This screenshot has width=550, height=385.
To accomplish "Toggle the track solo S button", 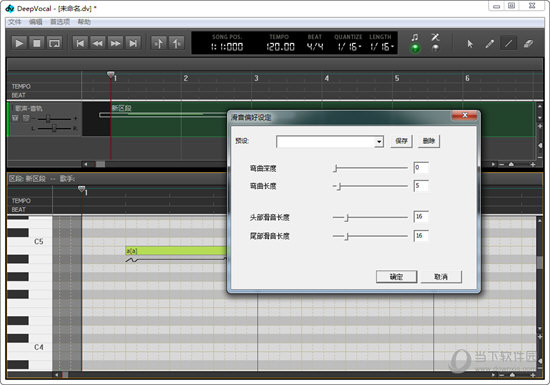I will (x=26, y=118).
